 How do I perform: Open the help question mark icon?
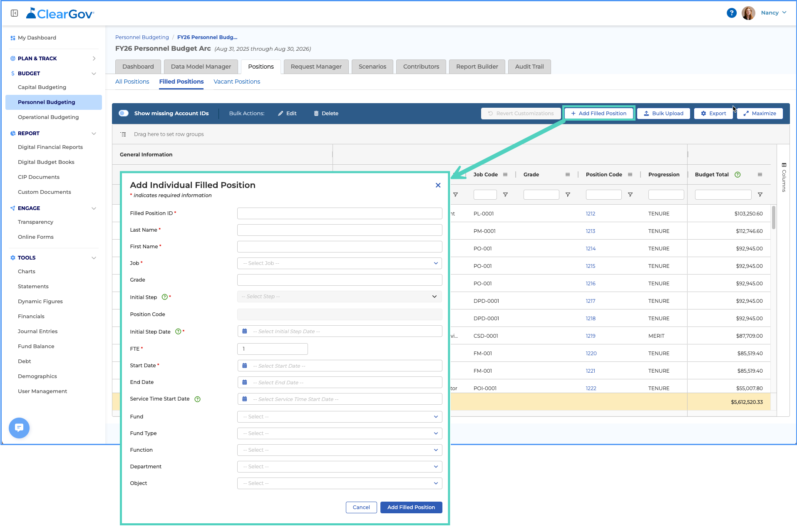tap(731, 13)
